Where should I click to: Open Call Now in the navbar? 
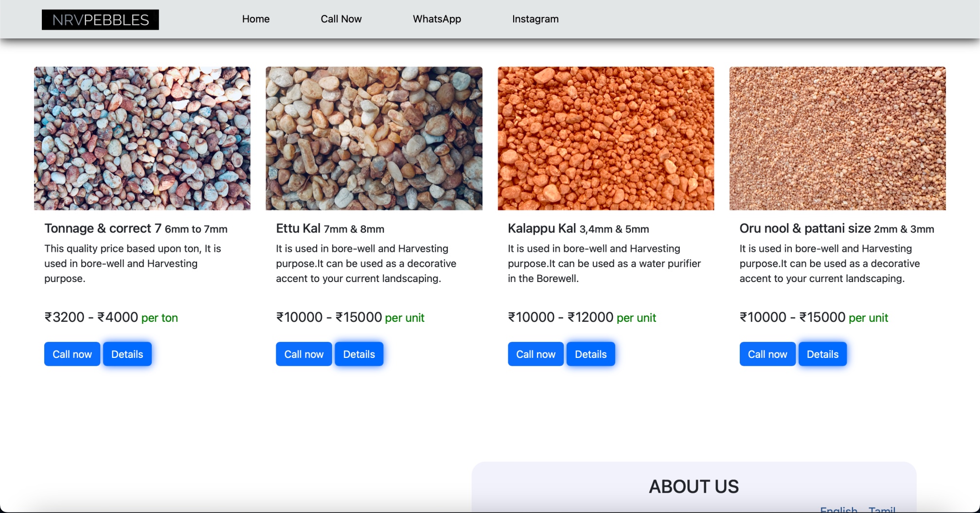pos(341,19)
